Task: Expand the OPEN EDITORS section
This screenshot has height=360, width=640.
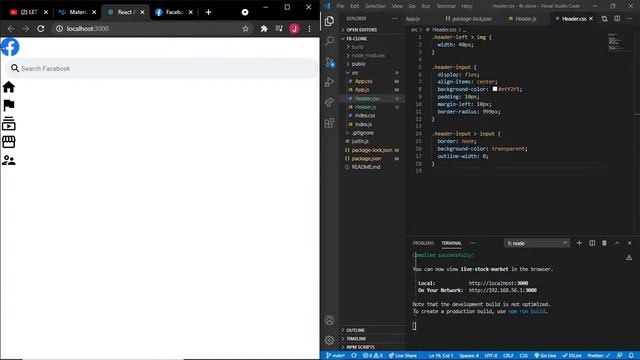Action: point(361,30)
